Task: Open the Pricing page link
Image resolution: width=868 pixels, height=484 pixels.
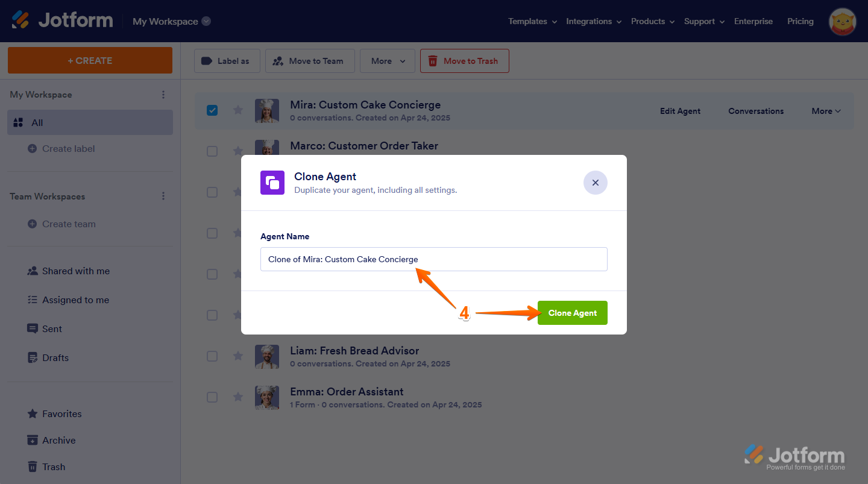Action: 800,21
